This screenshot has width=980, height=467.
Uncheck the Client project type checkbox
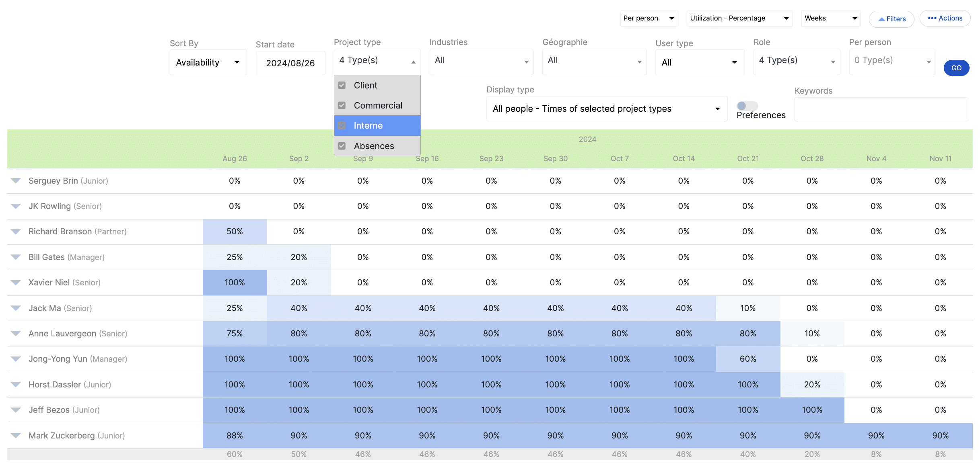coord(342,85)
